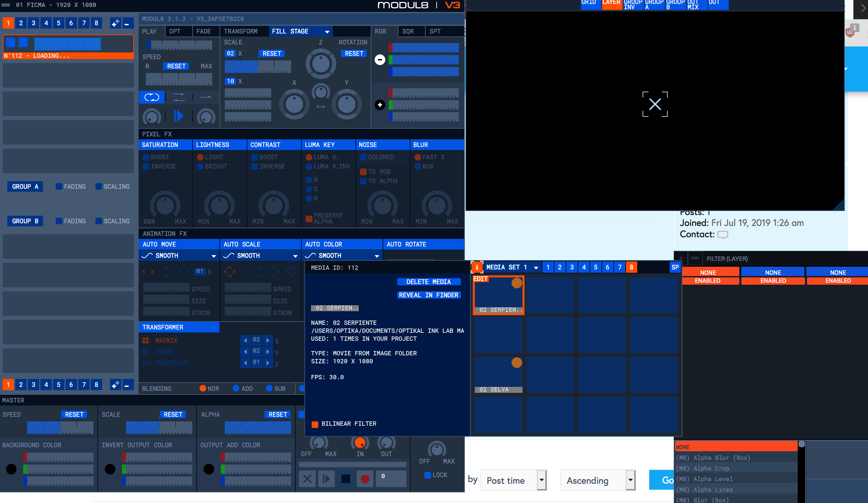Click REVEAL IN FINDER button
Image resolution: width=868 pixels, height=503 pixels.
click(x=428, y=295)
